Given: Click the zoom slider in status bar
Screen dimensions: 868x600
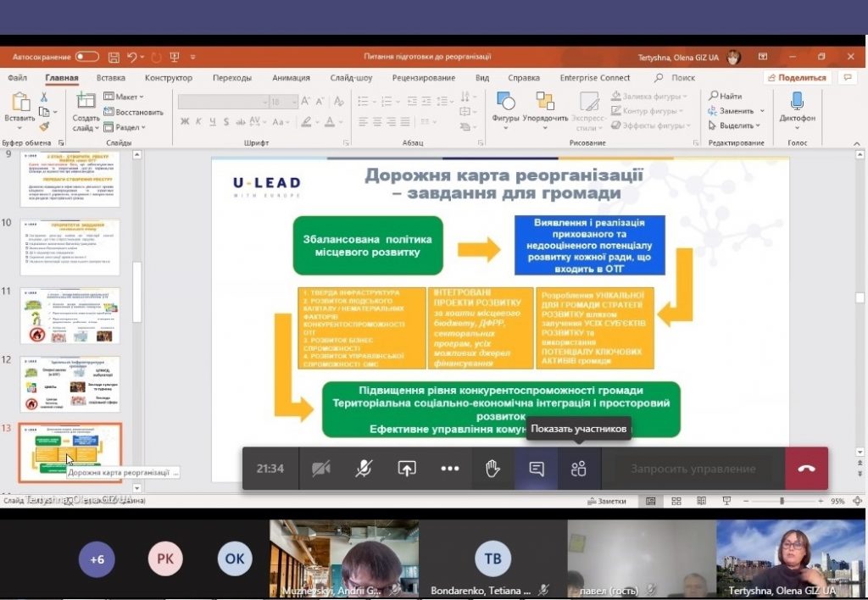Looking at the screenshot, I should coord(780,501).
